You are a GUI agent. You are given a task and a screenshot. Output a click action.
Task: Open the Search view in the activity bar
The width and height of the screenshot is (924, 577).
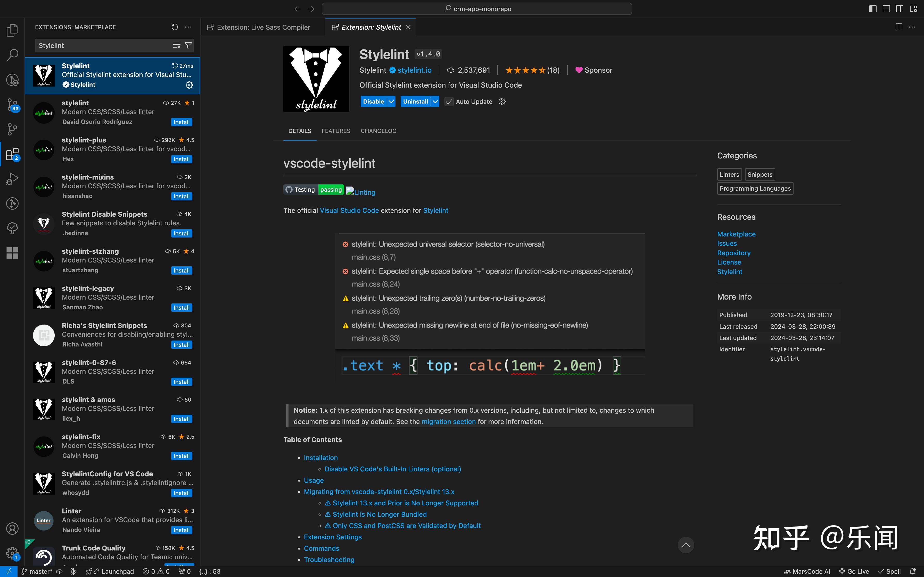pyautogui.click(x=12, y=55)
